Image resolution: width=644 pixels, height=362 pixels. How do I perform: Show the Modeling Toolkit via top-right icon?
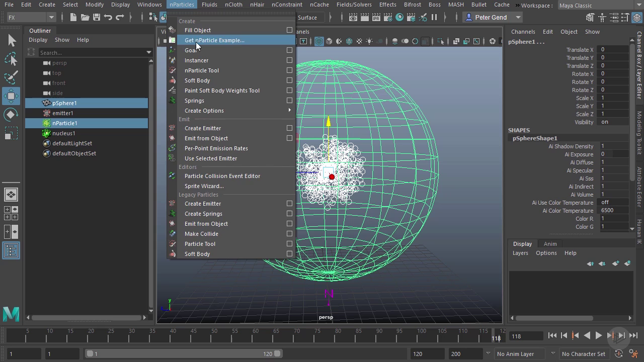pyautogui.click(x=589, y=18)
